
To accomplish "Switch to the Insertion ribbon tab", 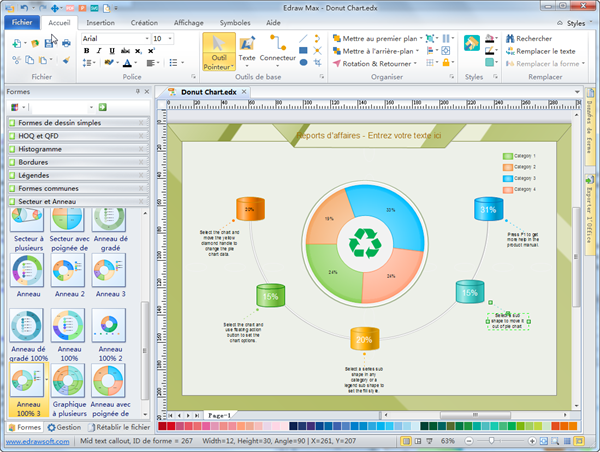I will click(100, 21).
